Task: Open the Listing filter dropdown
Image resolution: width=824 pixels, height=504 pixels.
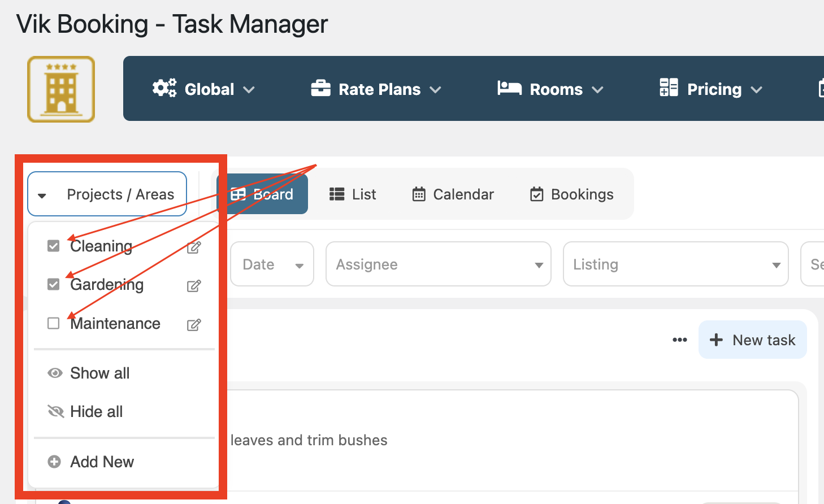Action: tap(676, 264)
